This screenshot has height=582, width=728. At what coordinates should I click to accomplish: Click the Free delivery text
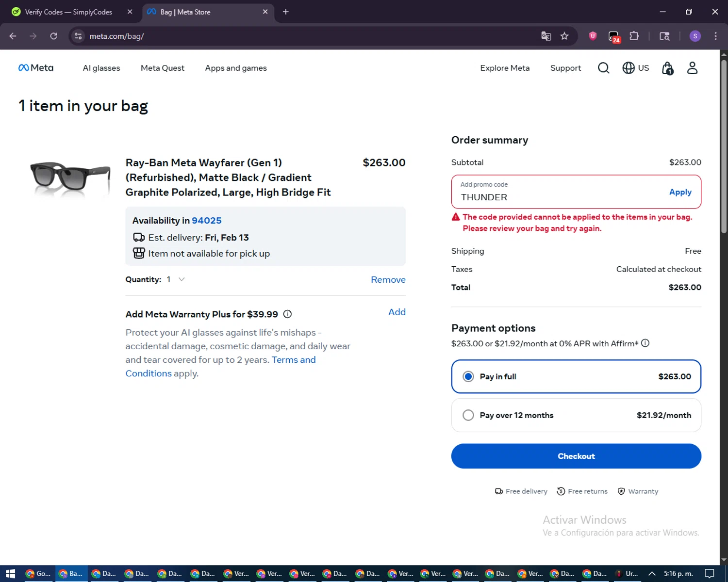point(526,491)
